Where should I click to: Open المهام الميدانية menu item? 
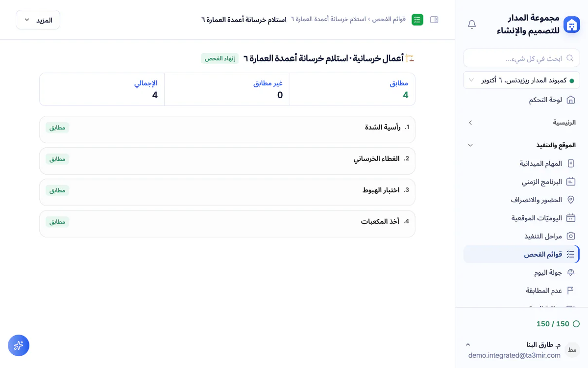coord(521,163)
